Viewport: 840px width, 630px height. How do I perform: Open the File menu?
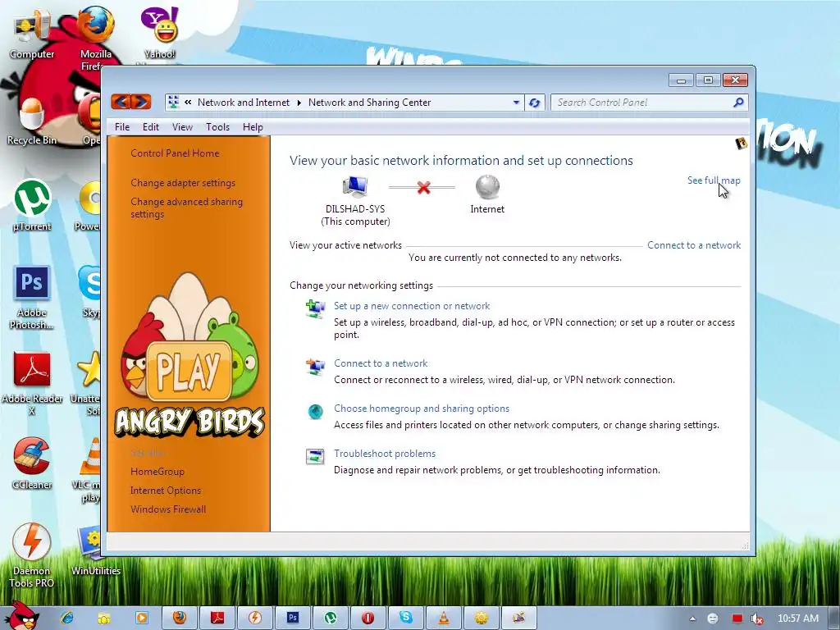coord(122,127)
